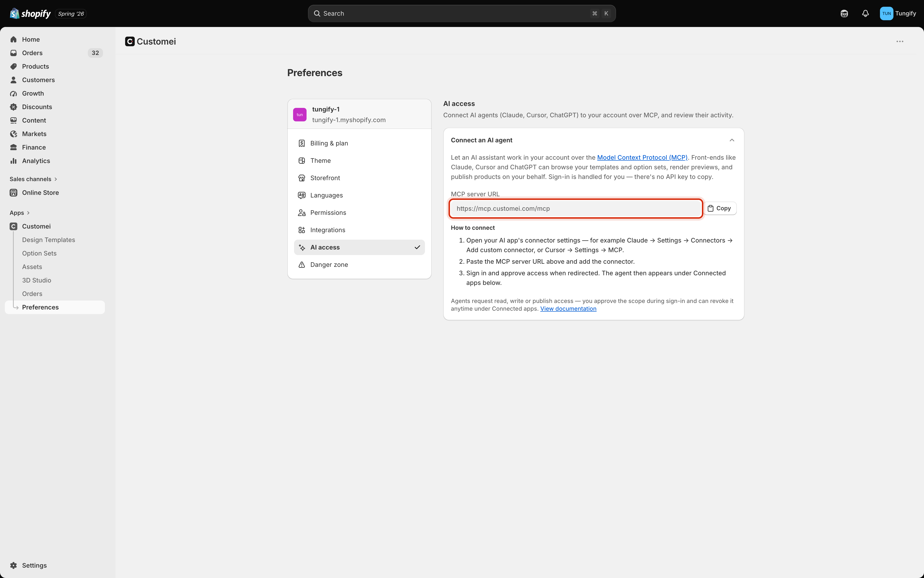924x578 pixels.
Task: Open 3D Studio under Customei
Action: (37, 280)
